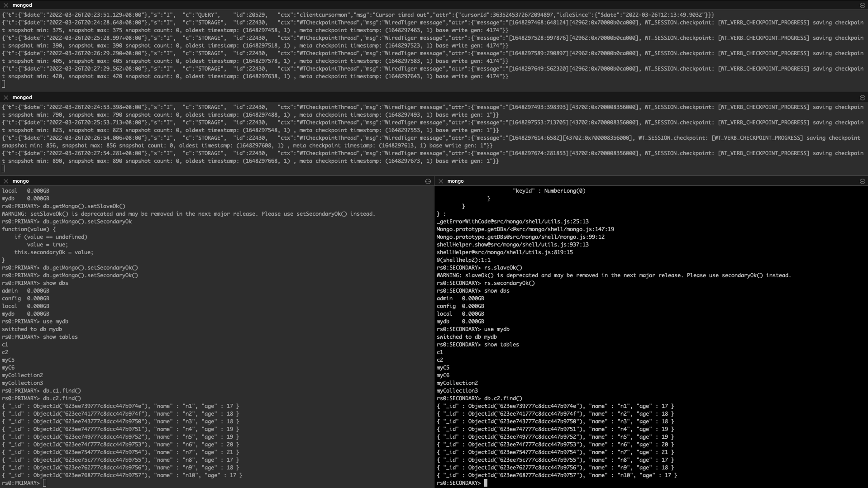Click the "db.c1.find()" command line
This screenshot has height=488, width=868.
tap(42, 391)
